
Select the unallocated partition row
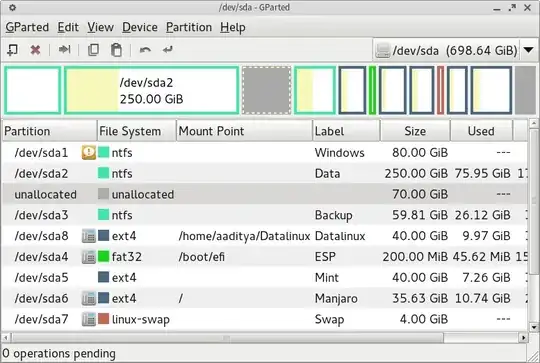click(264, 194)
